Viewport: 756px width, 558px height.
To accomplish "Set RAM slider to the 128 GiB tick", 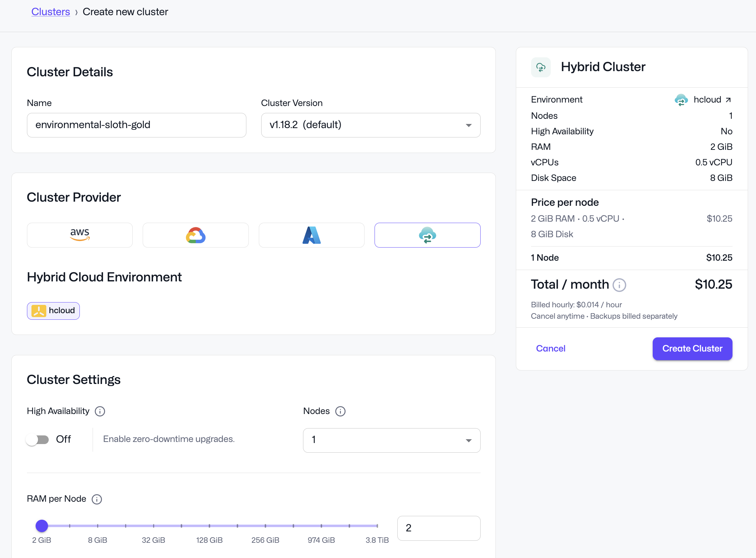I will [x=209, y=526].
